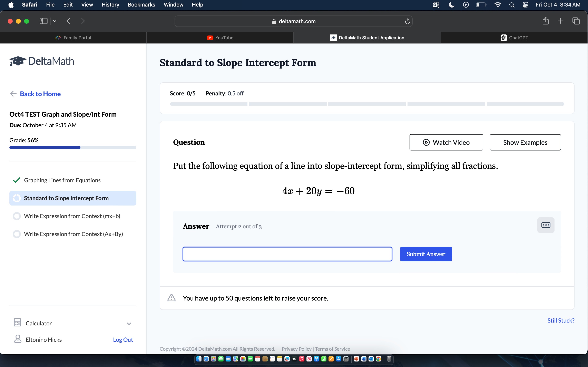Image resolution: width=588 pixels, height=367 pixels.
Task: Switch to the ChatGPT browser tab
Action: pyautogui.click(x=514, y=38)
